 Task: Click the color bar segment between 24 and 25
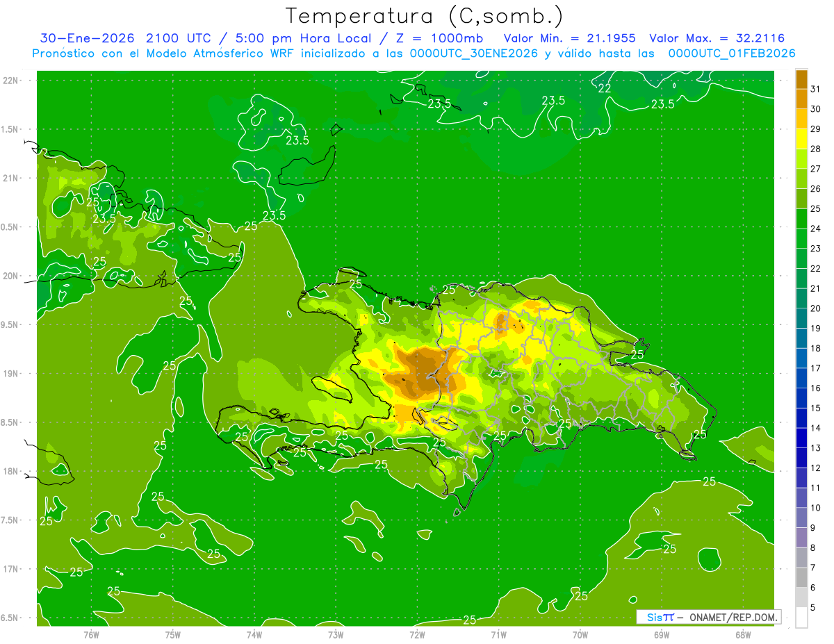point(801,219)
